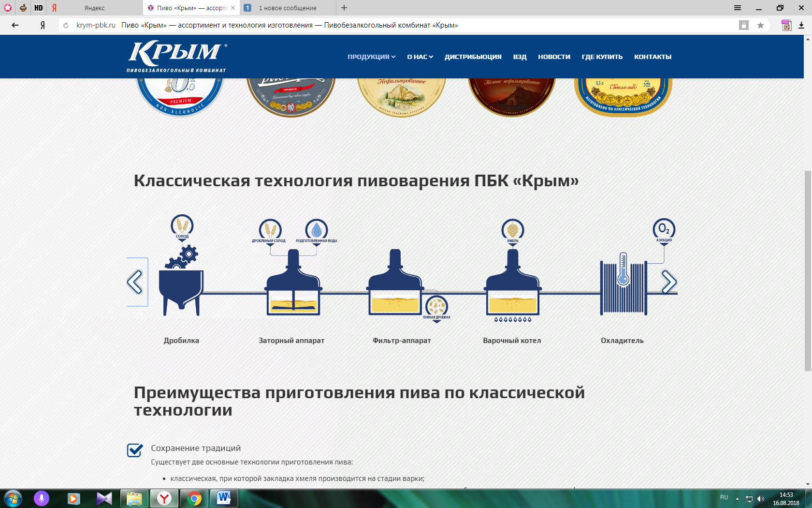This screenshot has width=812, height=508.
Task: Go to ДИСТРИБЬЮЦИЯ page
Action: (473, 57)
